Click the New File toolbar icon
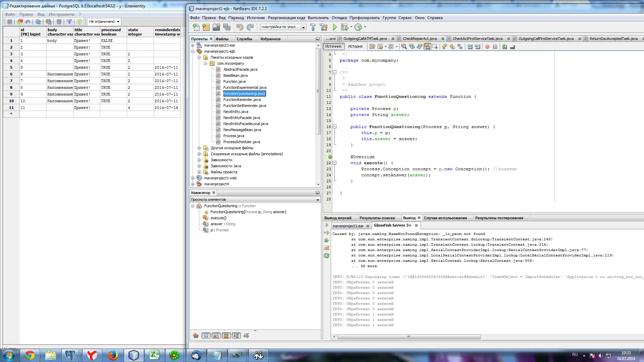 [196, 27]
